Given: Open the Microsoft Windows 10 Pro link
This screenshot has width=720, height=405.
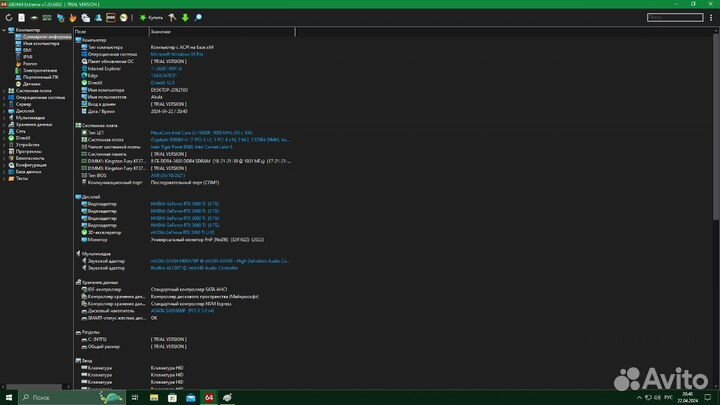Looking at the screenshot, I should pyautogui.click(x=177, y=54).
